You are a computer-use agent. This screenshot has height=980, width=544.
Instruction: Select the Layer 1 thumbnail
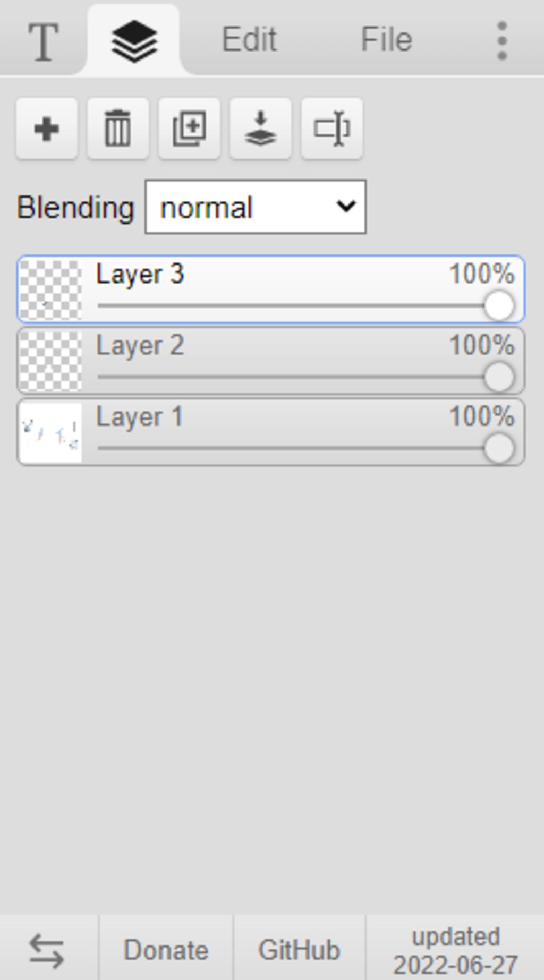pyautogui.click(x=50, y=432)
